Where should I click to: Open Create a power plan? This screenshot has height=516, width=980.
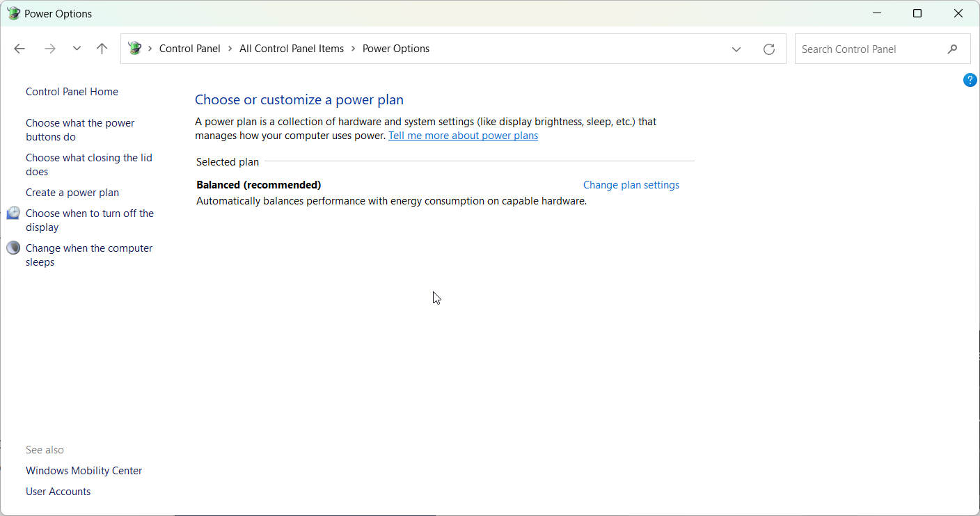click(x=72, y=193)
